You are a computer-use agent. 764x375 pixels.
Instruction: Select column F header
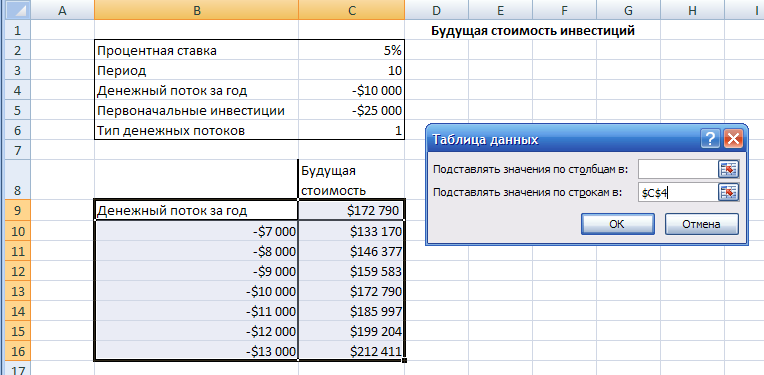coord(564,10)
